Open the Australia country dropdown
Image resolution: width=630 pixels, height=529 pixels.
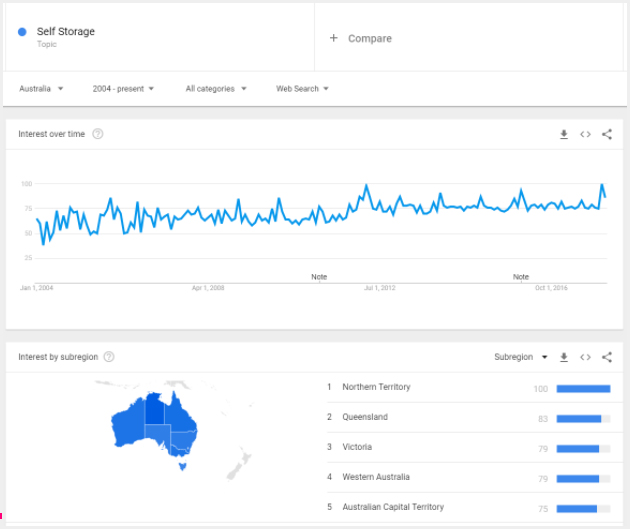pos(42,88)
